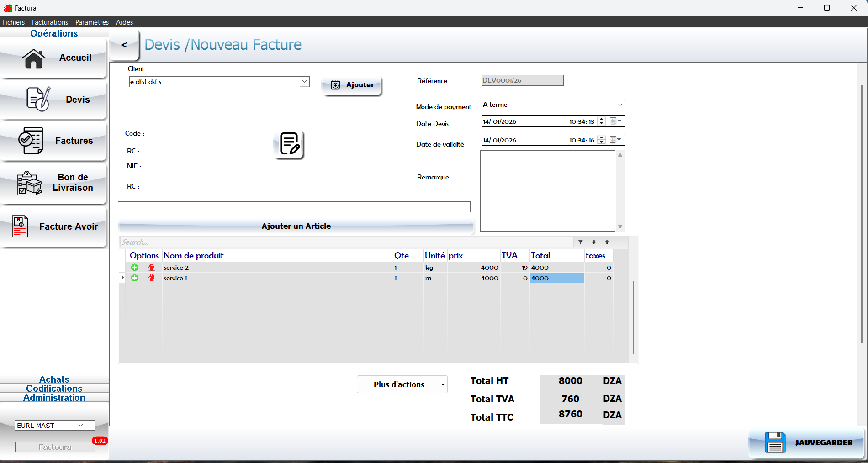
Task: Go to Factures section in sidebar
Action: (x=54, y=141)
